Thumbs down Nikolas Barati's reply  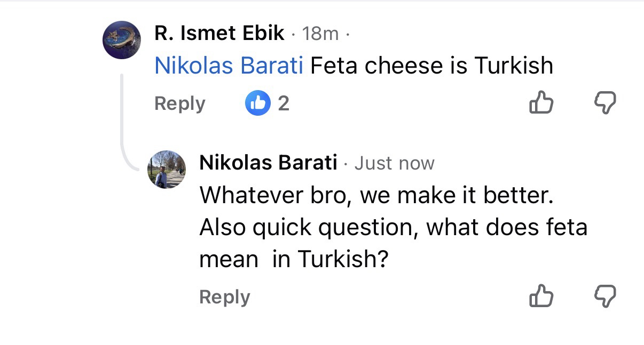(x=604, y=296)
